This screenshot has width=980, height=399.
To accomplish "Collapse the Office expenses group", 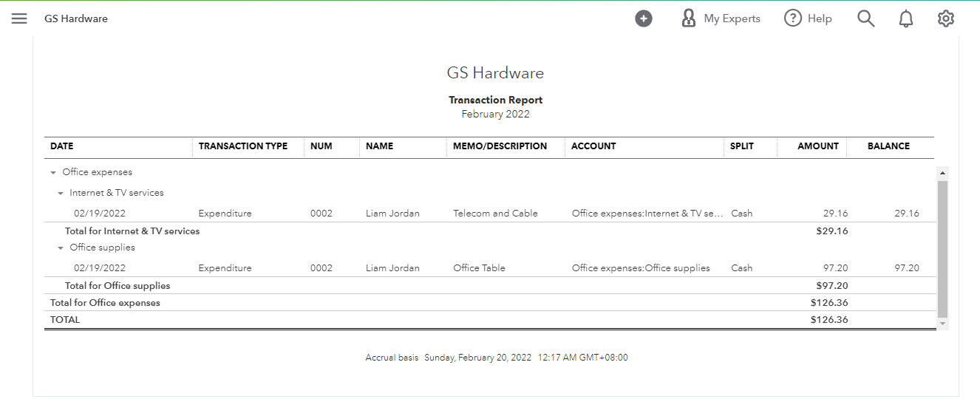I will [x=53, y=173].
